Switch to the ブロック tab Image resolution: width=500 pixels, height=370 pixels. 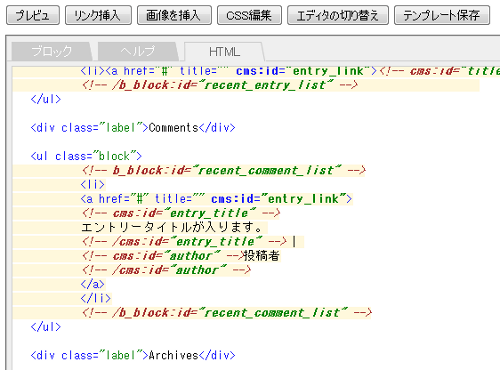[x=52, y=52]
